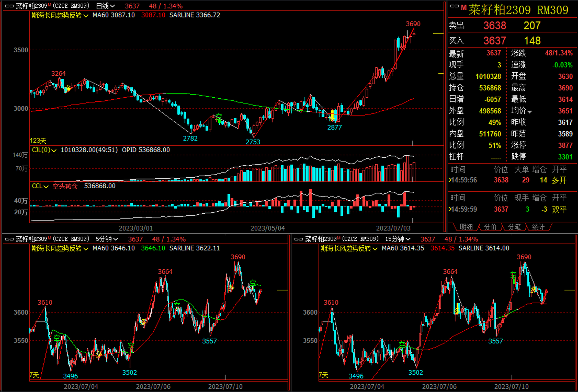Switch to the 分价 tab
578x392 pixels.
click(x=490, y=227)
